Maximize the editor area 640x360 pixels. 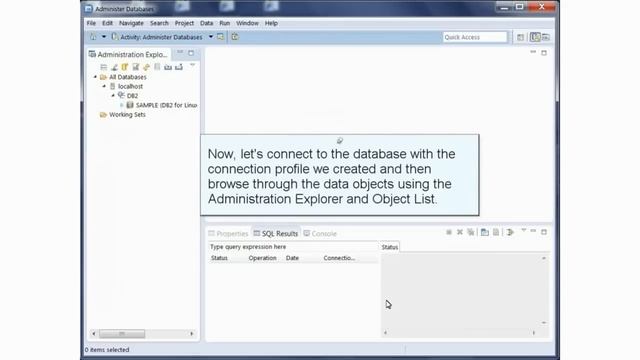click(x=544, y=53)
